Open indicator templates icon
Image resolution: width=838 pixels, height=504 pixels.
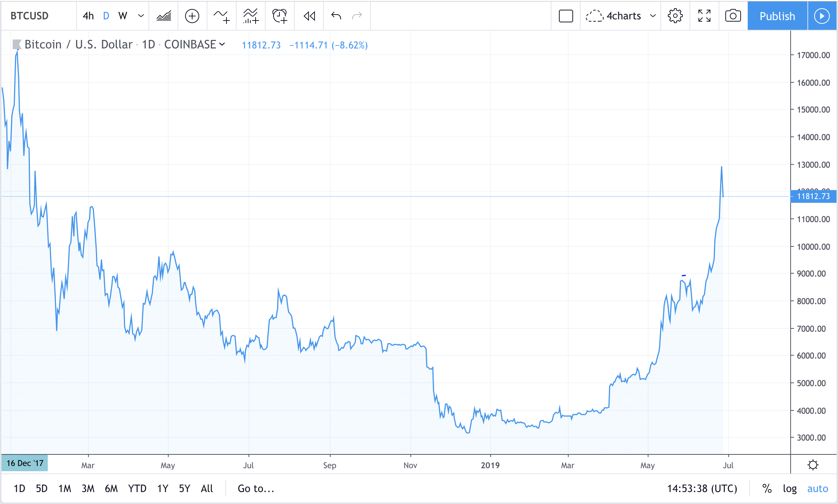point(251,16)
